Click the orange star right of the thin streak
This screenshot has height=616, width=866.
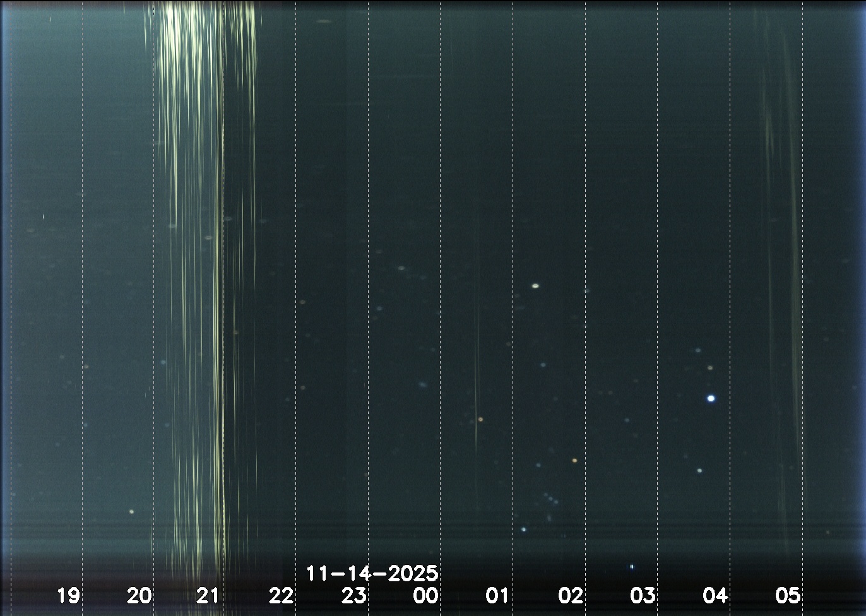tap(480, 419)
